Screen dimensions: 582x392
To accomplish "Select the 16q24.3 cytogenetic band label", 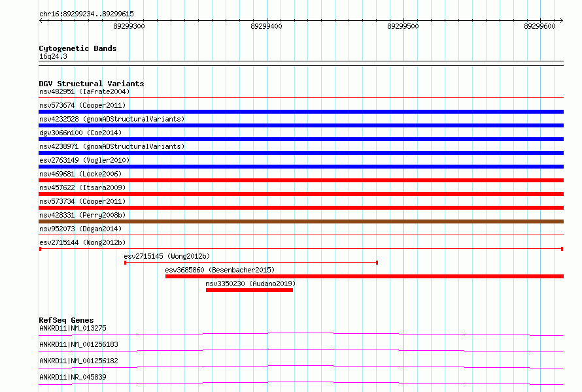I will coord(53,56).
